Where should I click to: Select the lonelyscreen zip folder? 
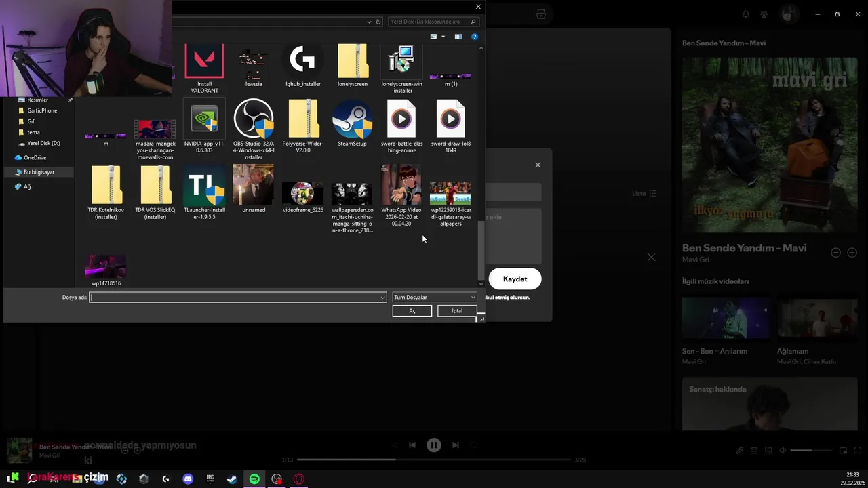(x=353, y=66)
